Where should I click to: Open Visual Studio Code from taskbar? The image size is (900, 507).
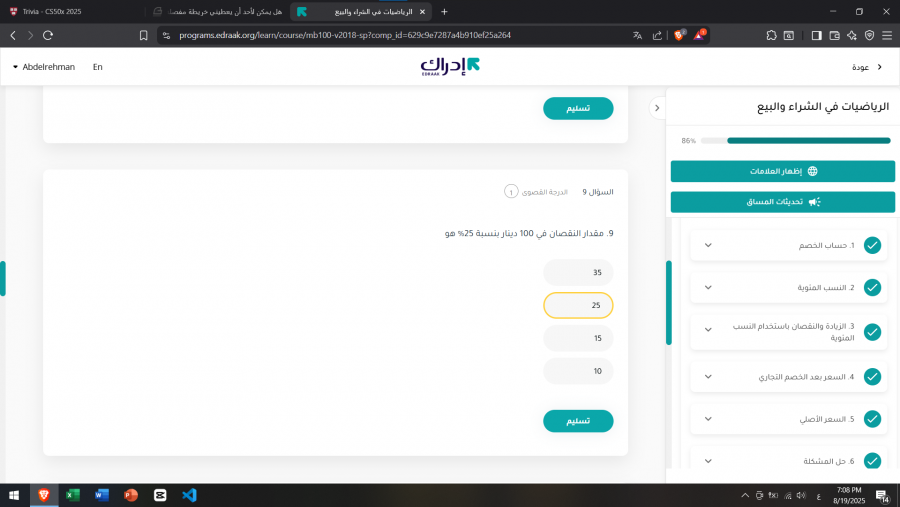tap(189, 495)
